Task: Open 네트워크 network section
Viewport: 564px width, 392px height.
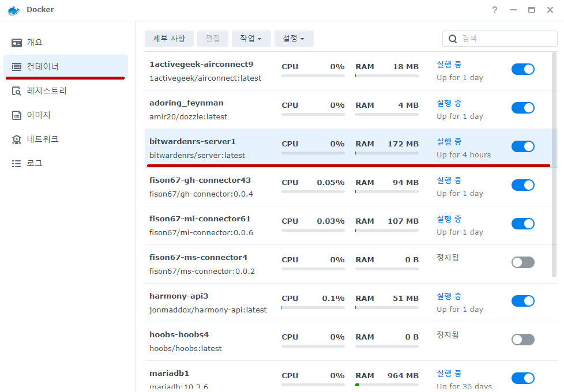Action: [66, 139]
